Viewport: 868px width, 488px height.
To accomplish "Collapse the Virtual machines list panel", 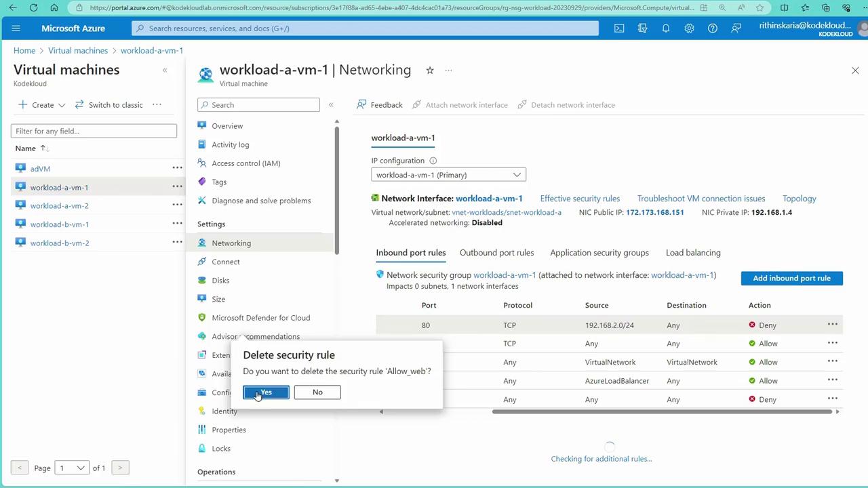I will coord(164,70).
